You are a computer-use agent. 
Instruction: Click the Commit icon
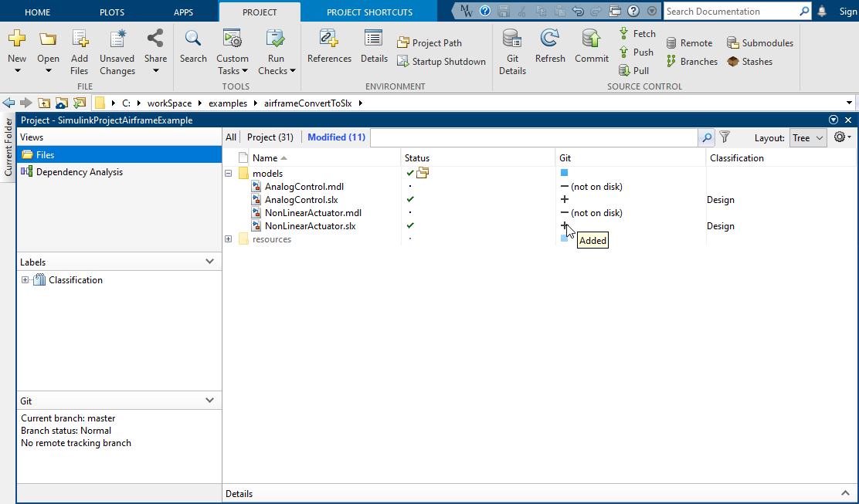592,39
